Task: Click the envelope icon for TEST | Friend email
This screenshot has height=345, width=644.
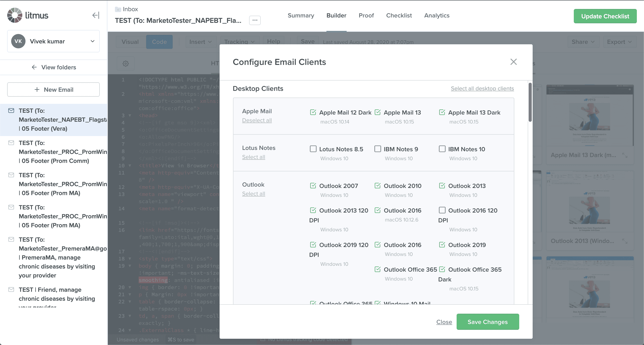Action: 11,290
